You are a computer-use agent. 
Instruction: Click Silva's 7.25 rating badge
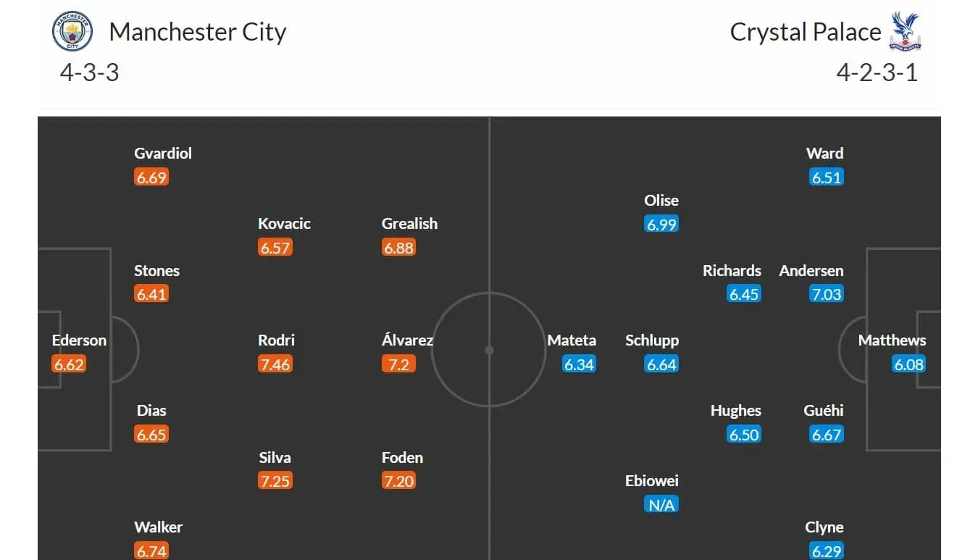coord(275,481)
